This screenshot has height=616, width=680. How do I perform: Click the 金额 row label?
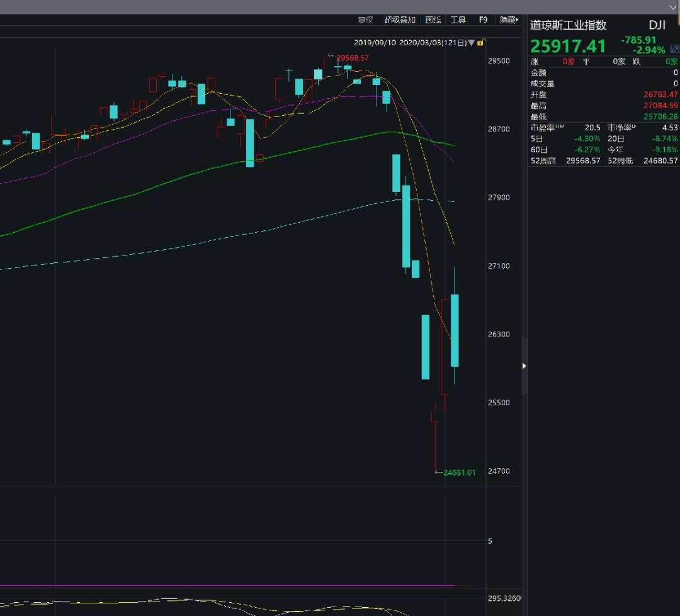pyautogui.click(x=538, y=72)
